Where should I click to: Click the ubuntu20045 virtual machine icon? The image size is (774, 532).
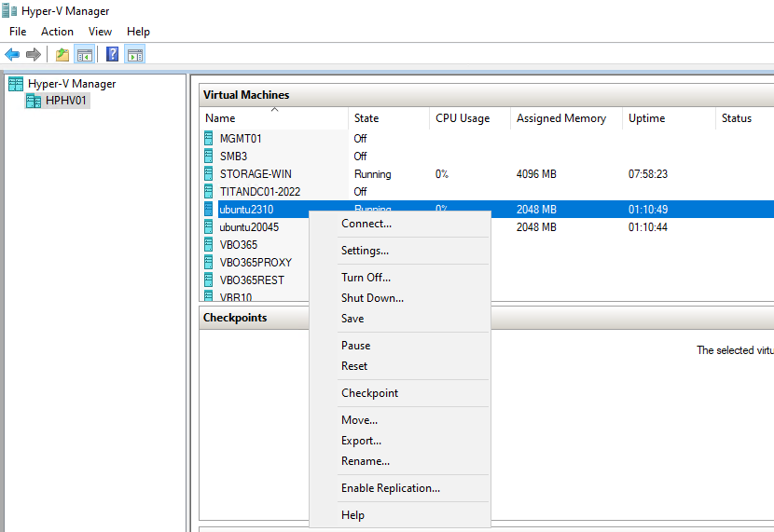pos(208,226)
